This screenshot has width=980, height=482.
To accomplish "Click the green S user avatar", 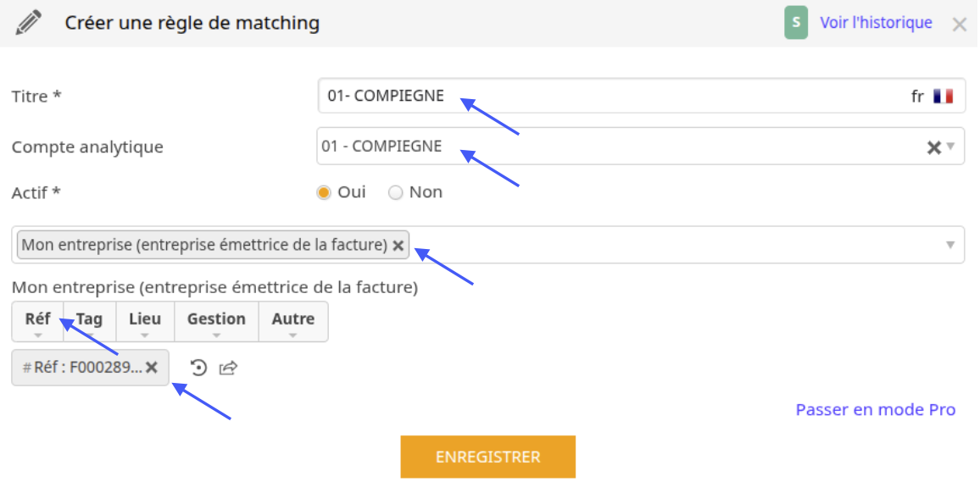I will [x=796, y=23].
